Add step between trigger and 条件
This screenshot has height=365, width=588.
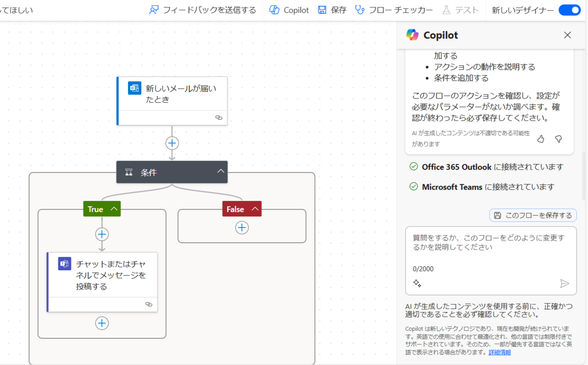(x=172, y=143)
